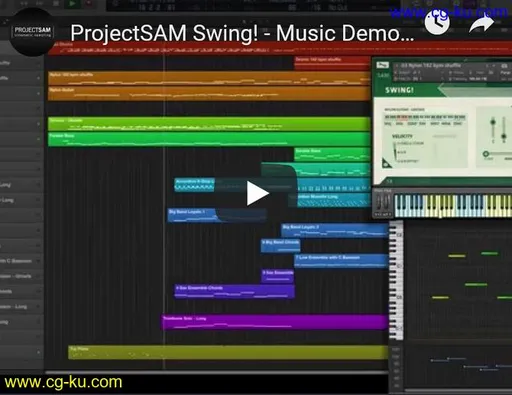Open the ProjectSAM channel logo
Viewport: 512px width, 395px height.
[32, 32]
